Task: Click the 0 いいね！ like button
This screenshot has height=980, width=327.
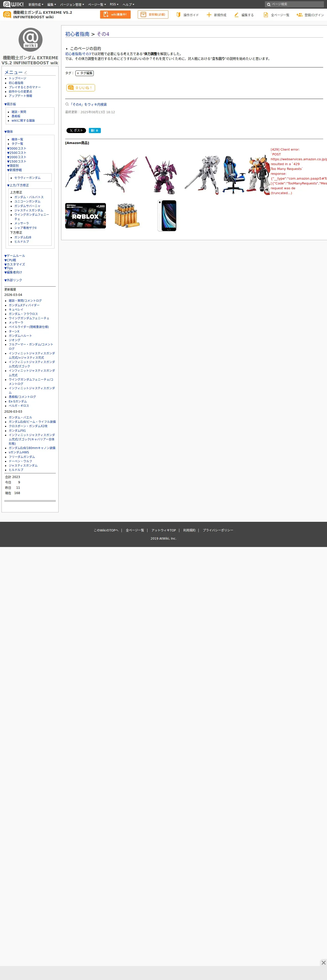Action: [81, 88]
